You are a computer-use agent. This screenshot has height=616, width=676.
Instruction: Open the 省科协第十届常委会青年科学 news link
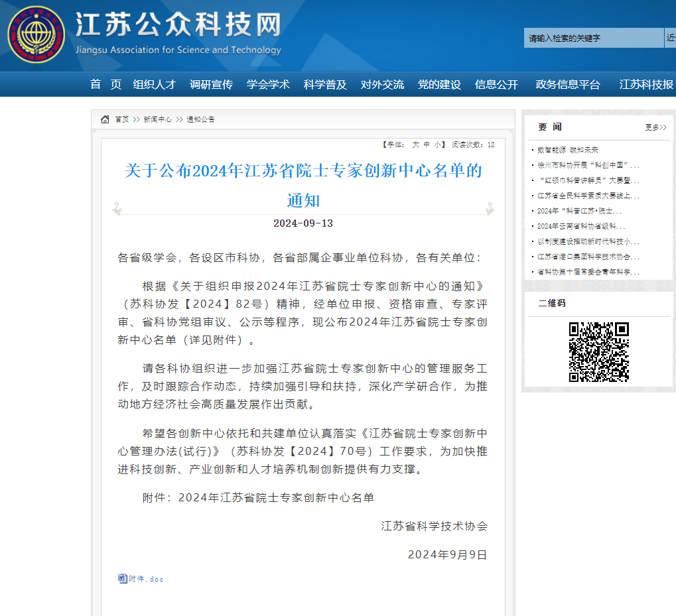(x=588, y=272)
